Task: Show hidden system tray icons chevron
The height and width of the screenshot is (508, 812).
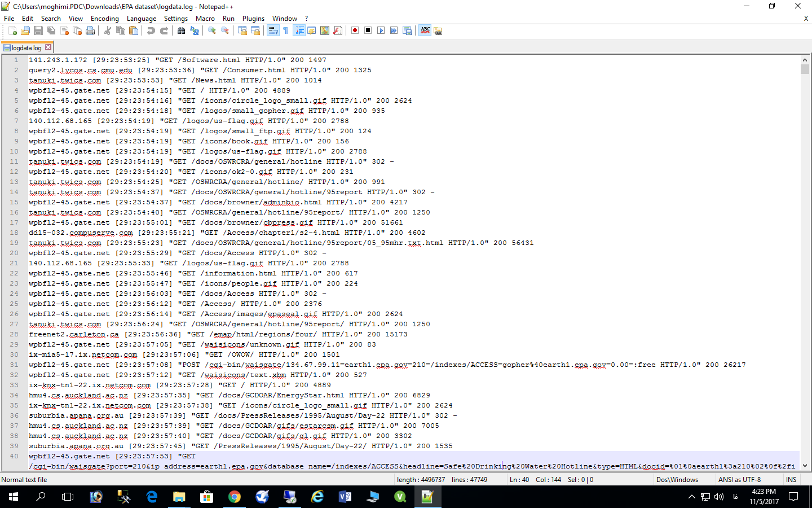Action: click(691, 497)
